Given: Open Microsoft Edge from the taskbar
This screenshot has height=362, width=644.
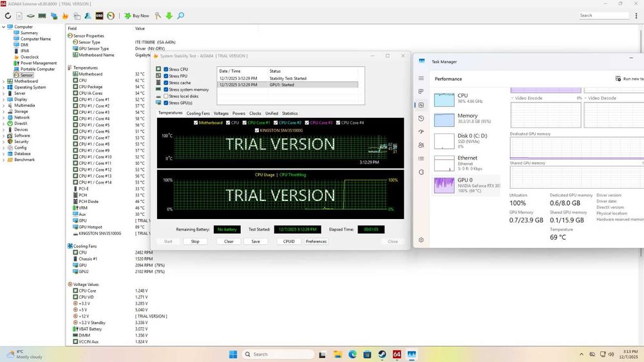Looking at the screenshot, I should [352, 354].
